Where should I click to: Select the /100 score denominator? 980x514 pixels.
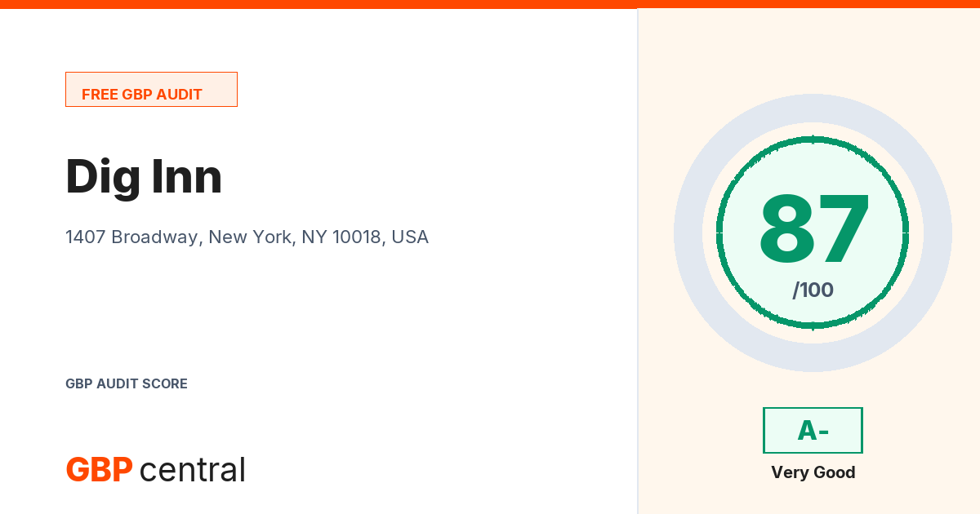(x=813, y=290)
